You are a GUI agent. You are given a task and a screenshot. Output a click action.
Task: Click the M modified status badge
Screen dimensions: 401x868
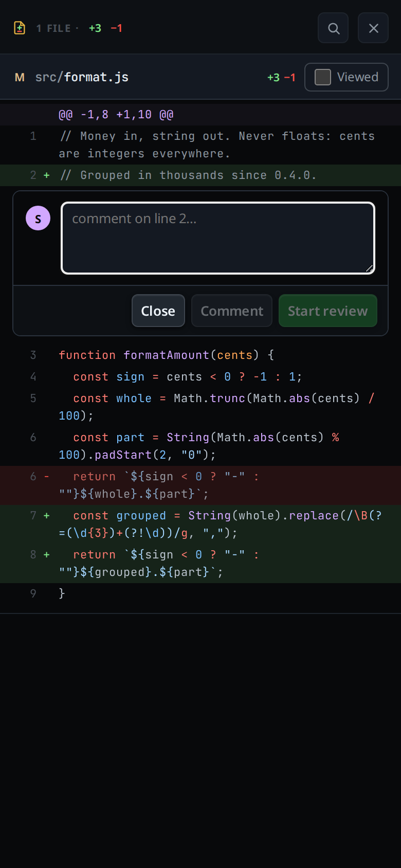tap(20, 77)
